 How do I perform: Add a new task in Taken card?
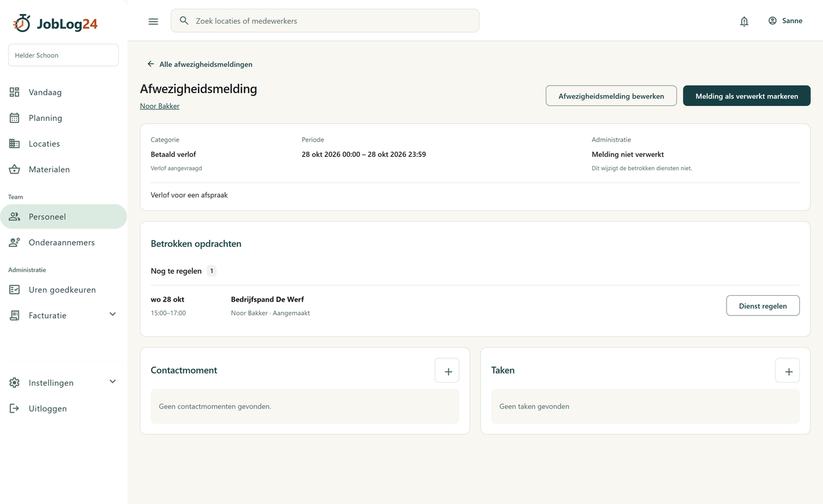tap(788, 370)
